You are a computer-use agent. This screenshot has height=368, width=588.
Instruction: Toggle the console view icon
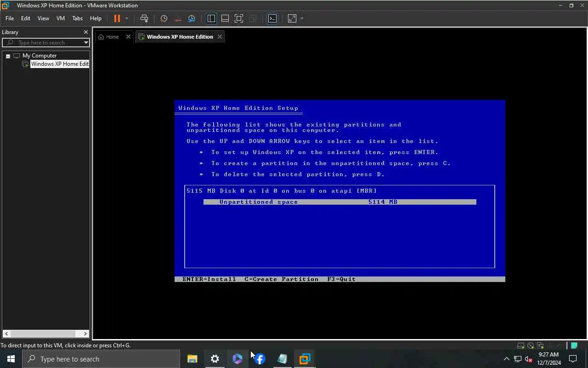(x=272, y=18)
